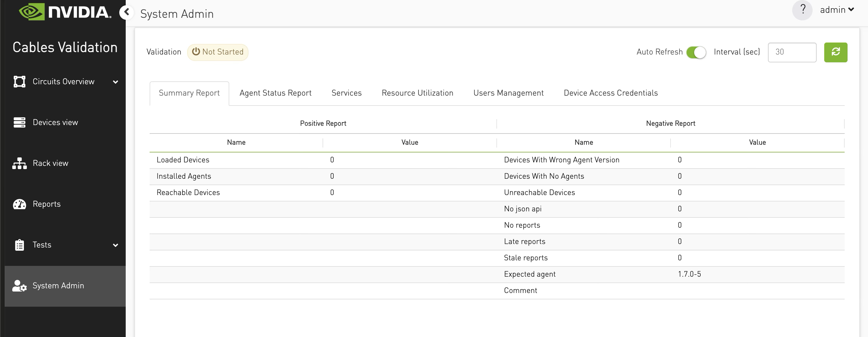Open System Admin from the sidebar
The image size is (868, 337).
point(65,286)
